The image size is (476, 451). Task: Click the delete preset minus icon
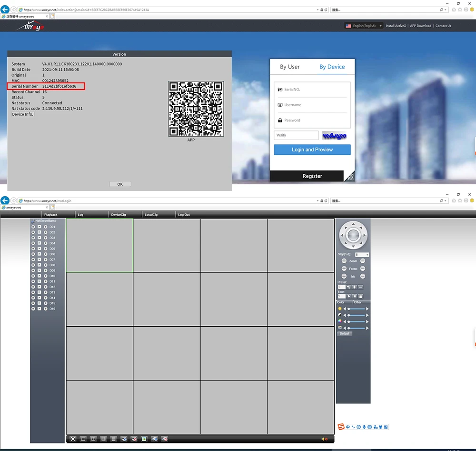point(360,287)
